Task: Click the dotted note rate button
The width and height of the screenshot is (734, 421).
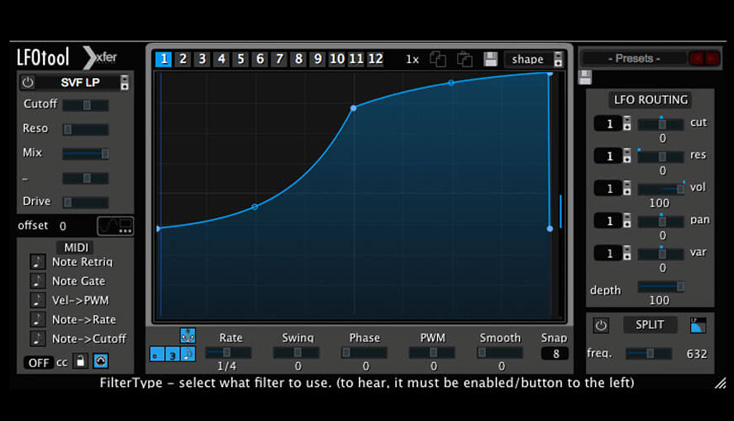Action: pos(157,354)
